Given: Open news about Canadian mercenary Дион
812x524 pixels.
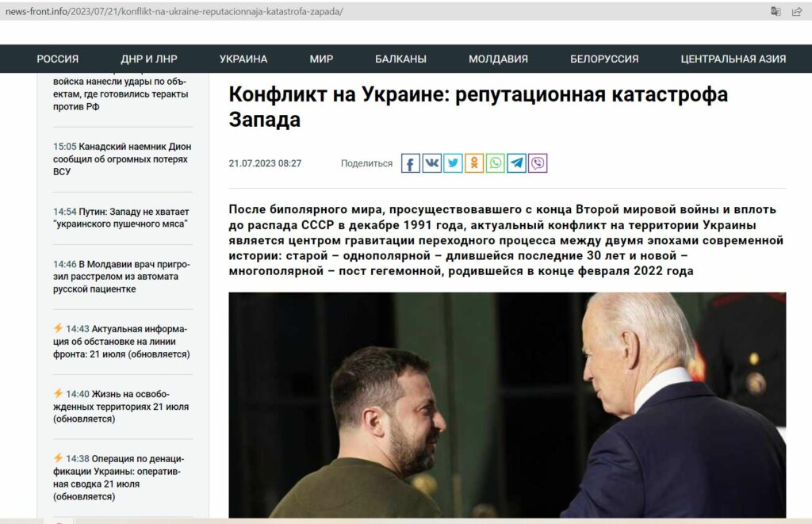Looking at the screenshot, I should tap(122, 159).
